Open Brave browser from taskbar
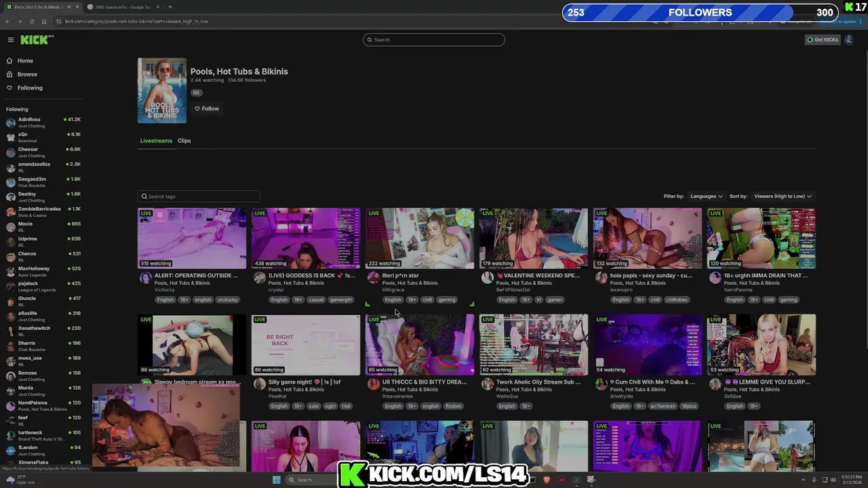This screenshot has height=488, width=868. [x=547, y=480]
